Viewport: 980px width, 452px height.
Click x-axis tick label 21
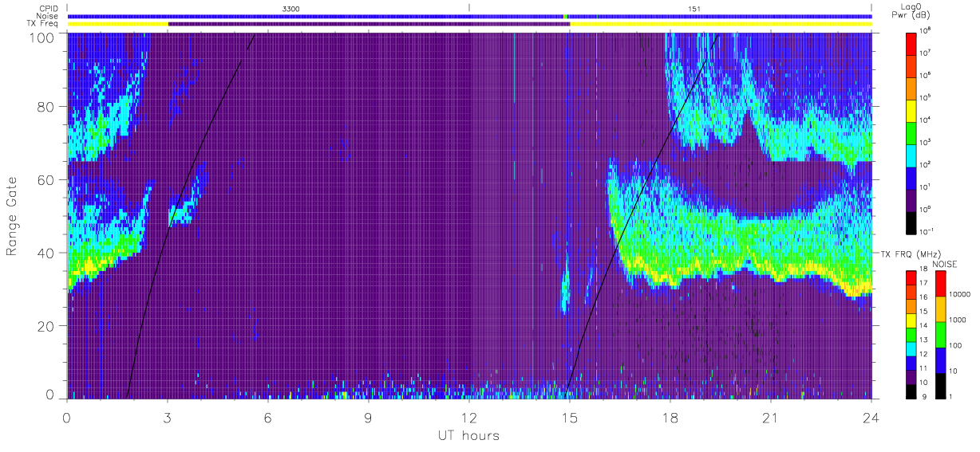pyautogui.click(x=771, y=417)
